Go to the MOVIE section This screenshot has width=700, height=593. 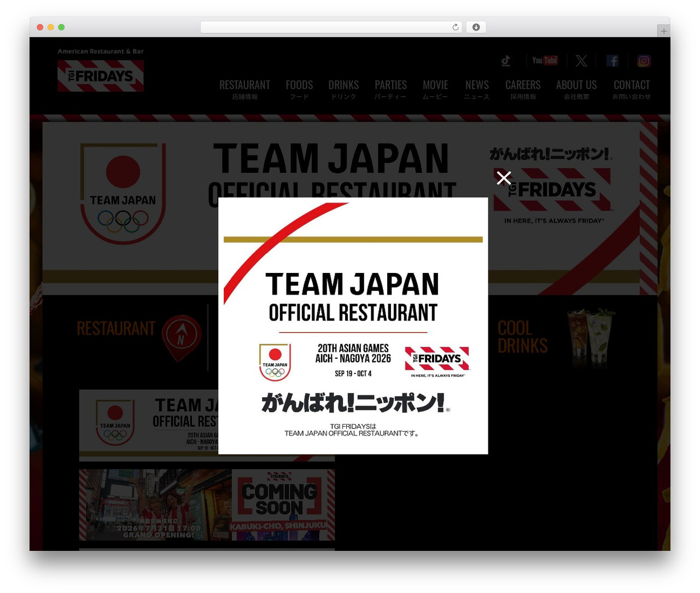pos(435,89)
